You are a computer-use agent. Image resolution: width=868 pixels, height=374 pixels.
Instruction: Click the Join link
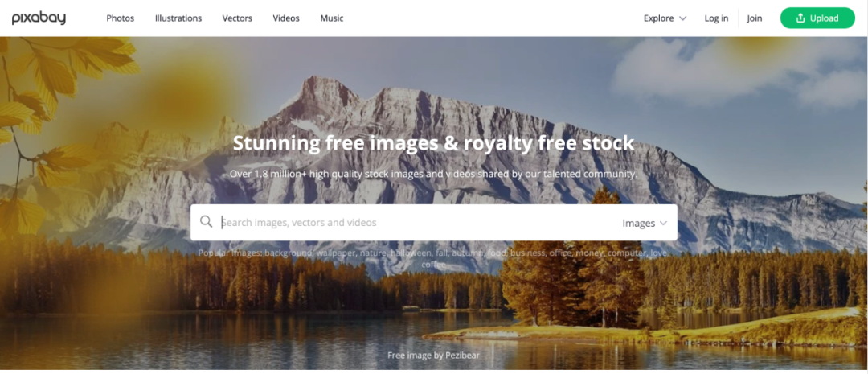[754, 18]
